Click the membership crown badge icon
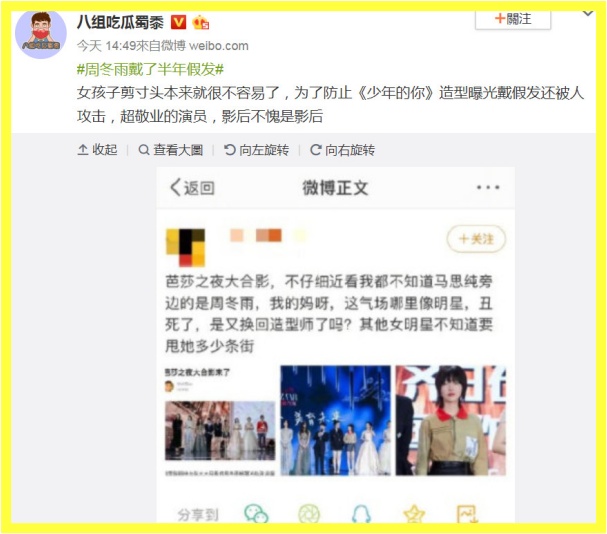This screenshot has height=534, width=607. click(201, 22)
